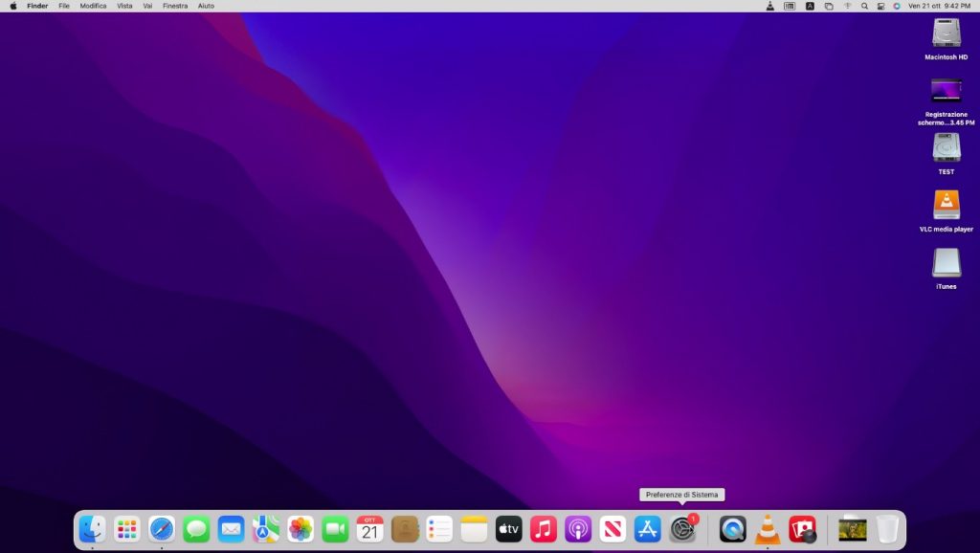Expand the Wi-Fi status menu
The image size is (980, 553).
[x=847, y=6]
